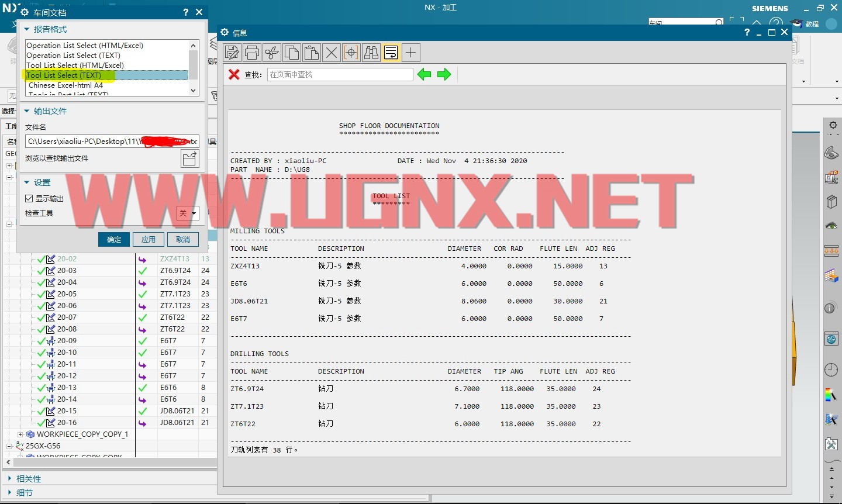
Task: Open the clock history icon in resource bar
Action: coord(831,370)
